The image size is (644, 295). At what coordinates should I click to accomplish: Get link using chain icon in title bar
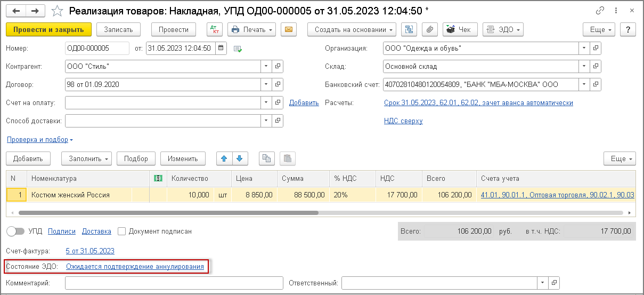600,11
